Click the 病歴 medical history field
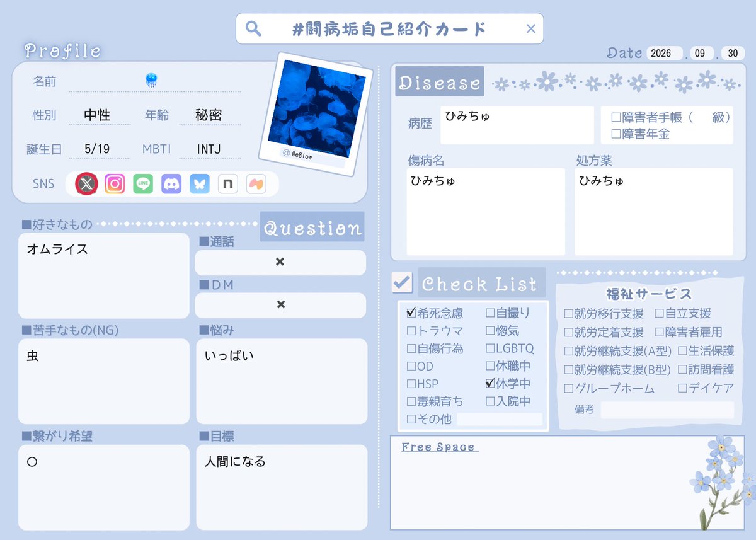This screenshot has width=756, height=540. click(517, 125)
